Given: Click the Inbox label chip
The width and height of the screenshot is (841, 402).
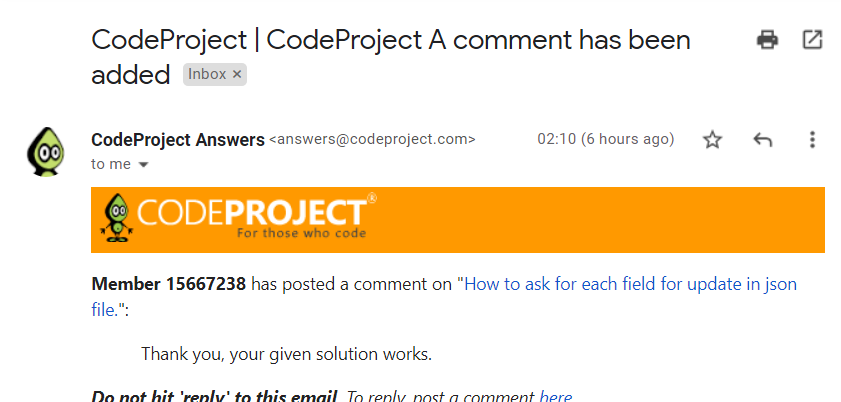Looking at the screenshot, I should (x=207, y=75).
